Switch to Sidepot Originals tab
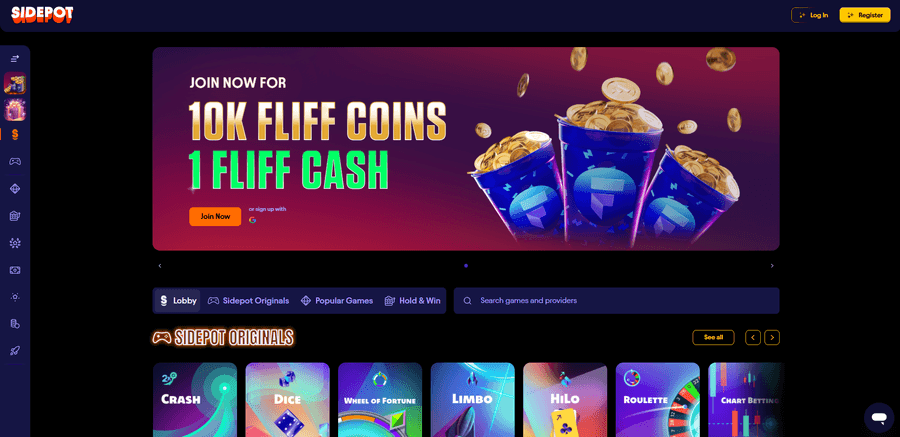 tap(249, 301)
